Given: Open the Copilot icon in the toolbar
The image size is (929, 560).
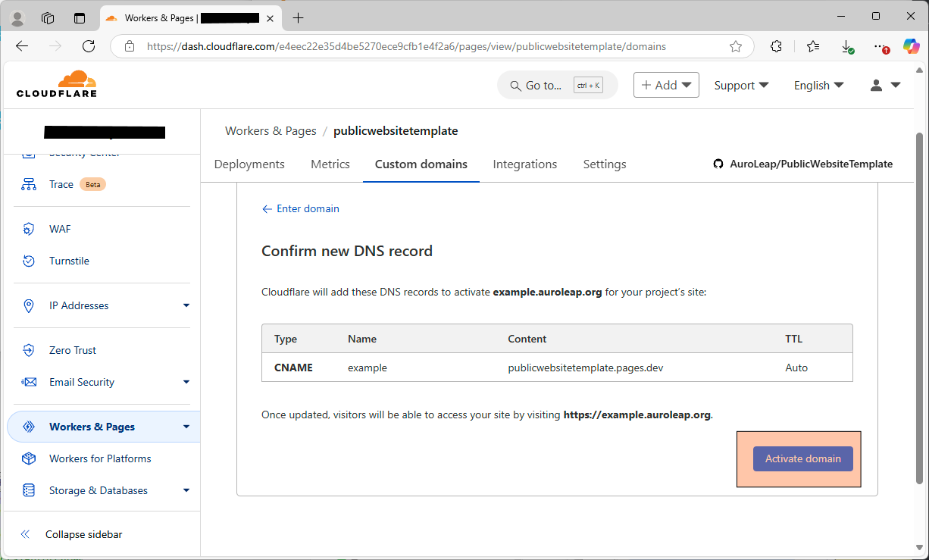Looking at the screenshot, I should point(911,46).
